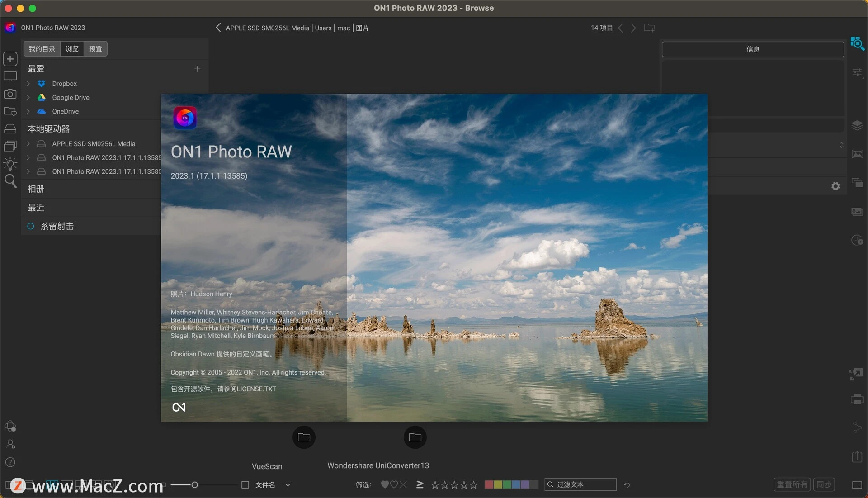Open the Wondershare UniConverter13 folder

tap(415, 437)
